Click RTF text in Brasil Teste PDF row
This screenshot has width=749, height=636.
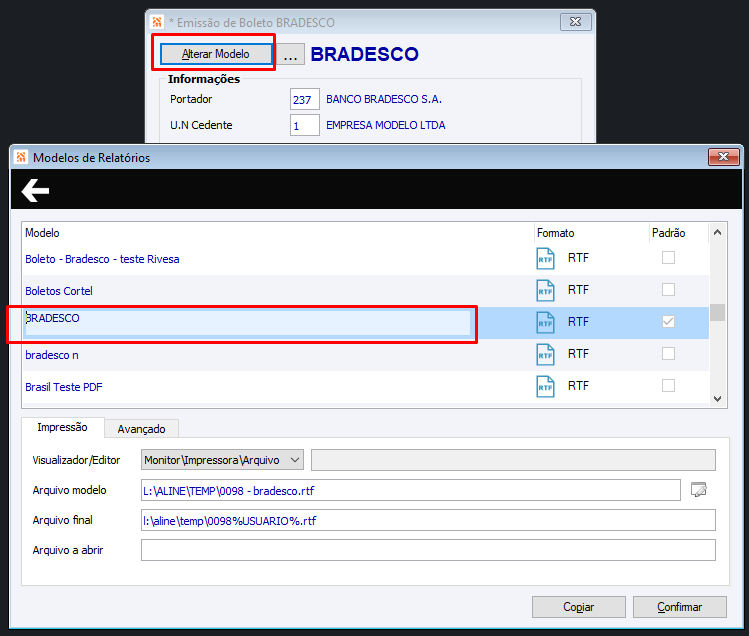578,386
